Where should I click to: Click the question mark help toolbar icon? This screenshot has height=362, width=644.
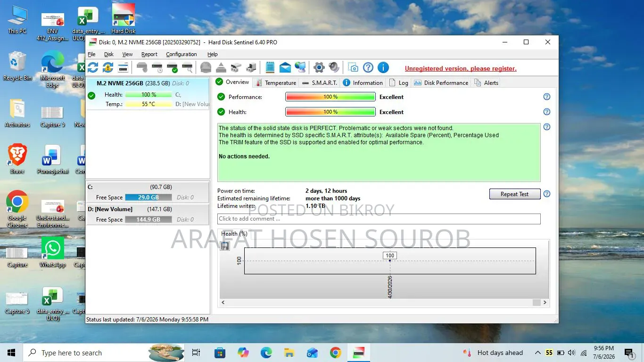click(368, 67)
